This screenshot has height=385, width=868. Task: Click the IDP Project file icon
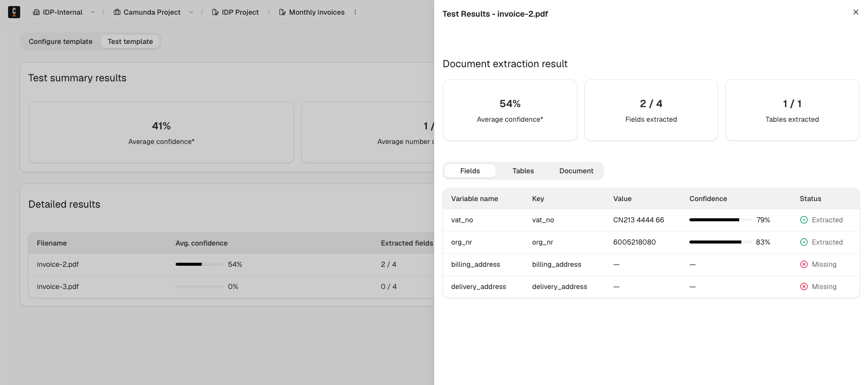tap(215, 12)
